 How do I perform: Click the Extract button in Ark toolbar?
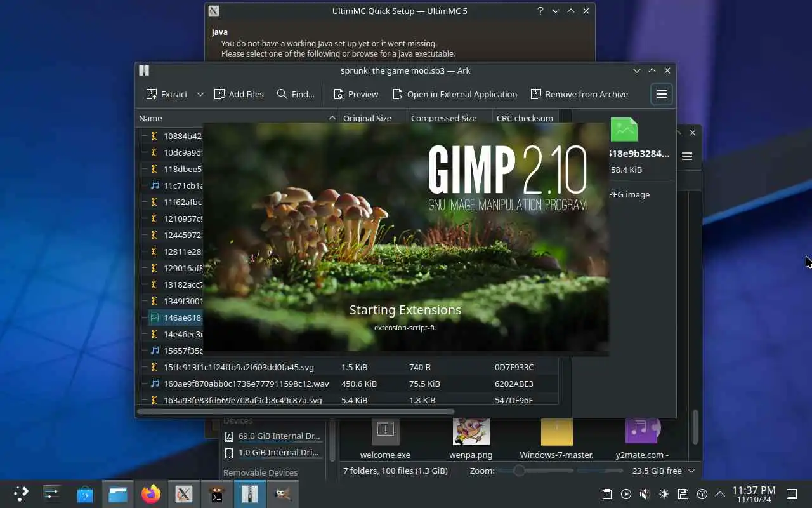pos(167,94)
